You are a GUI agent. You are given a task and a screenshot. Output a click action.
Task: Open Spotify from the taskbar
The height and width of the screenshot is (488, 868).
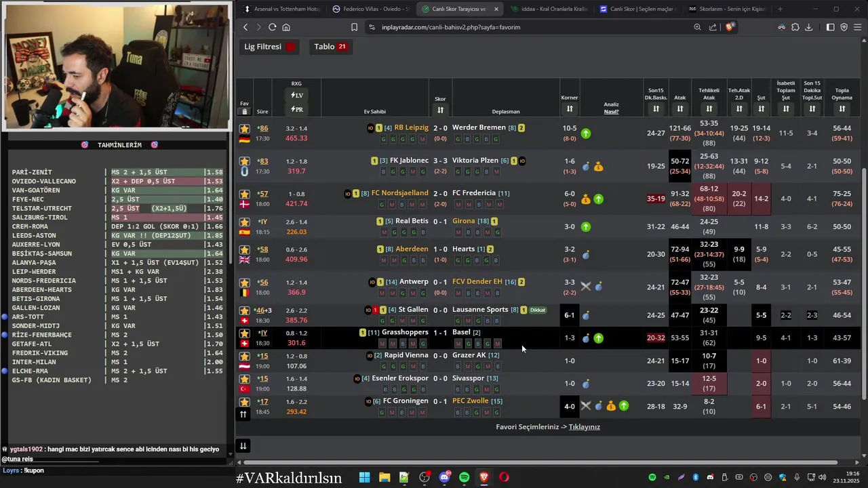(465, 477)
